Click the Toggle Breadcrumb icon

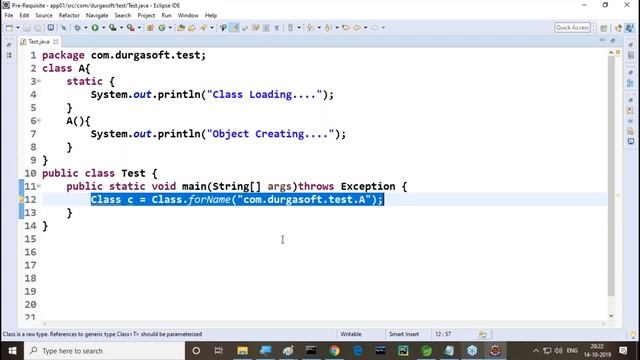(223, 28)
